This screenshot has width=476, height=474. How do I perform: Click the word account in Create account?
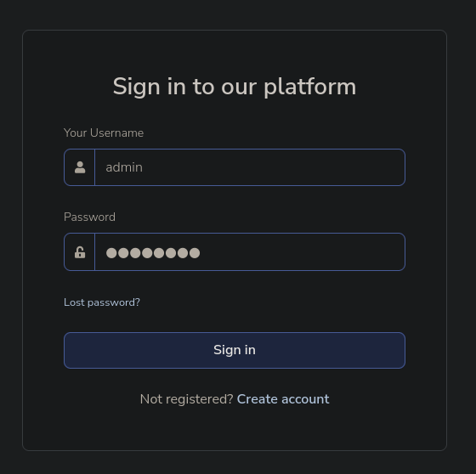click(x=305, y=399)
